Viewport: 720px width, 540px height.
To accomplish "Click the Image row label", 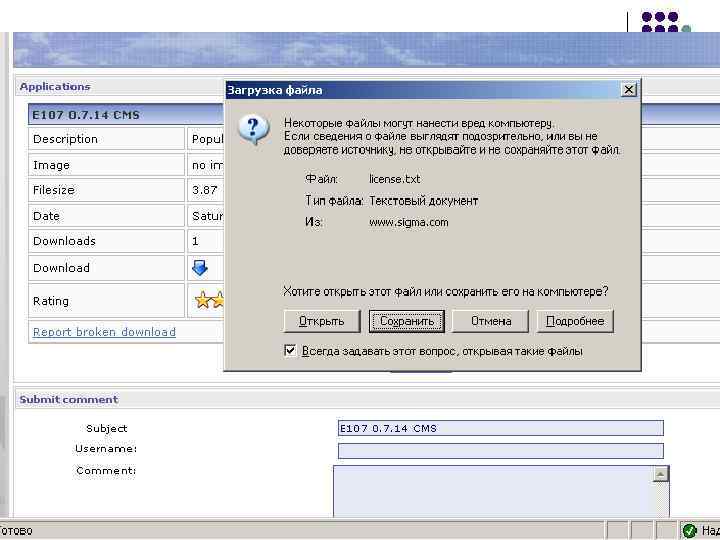I will [x=51, y=165].
